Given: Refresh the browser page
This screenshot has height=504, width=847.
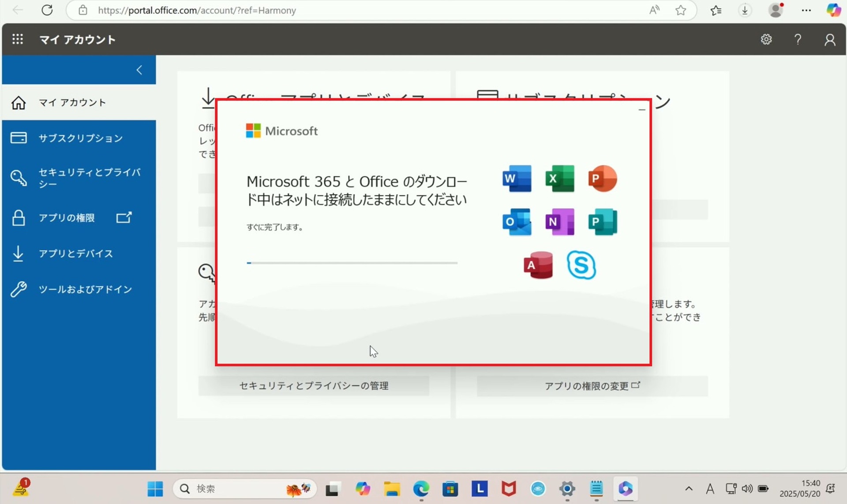Looking at the screenshot, I should point(47,10).
